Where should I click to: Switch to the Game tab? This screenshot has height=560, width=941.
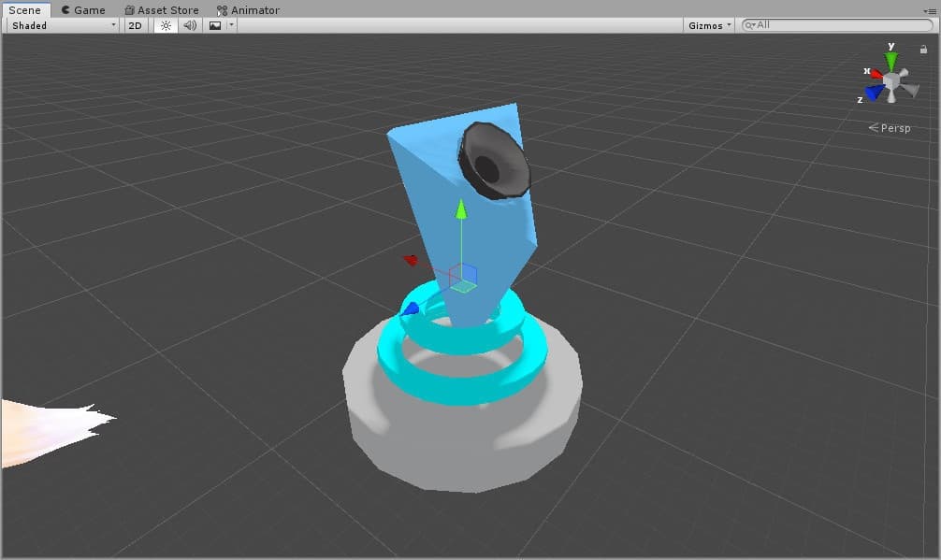click(x=83, y=9)
